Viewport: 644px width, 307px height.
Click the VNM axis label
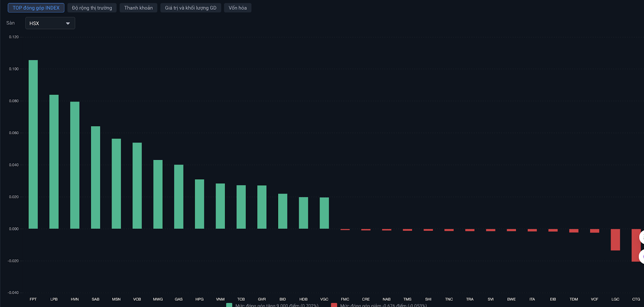(x=220, y=299)
